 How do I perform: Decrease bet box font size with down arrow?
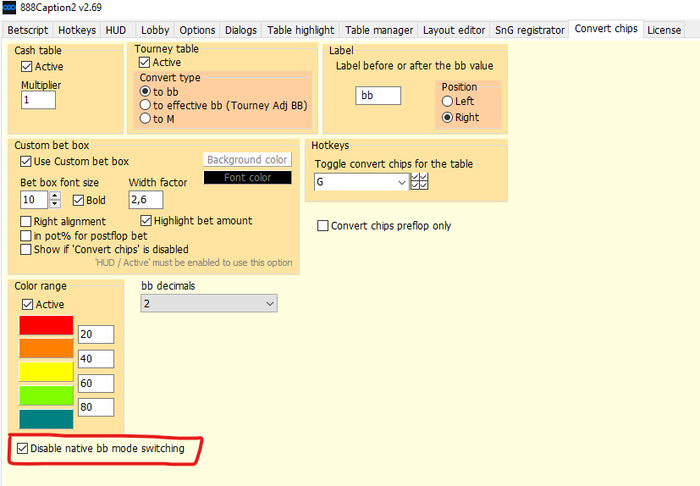coord(54,204)
